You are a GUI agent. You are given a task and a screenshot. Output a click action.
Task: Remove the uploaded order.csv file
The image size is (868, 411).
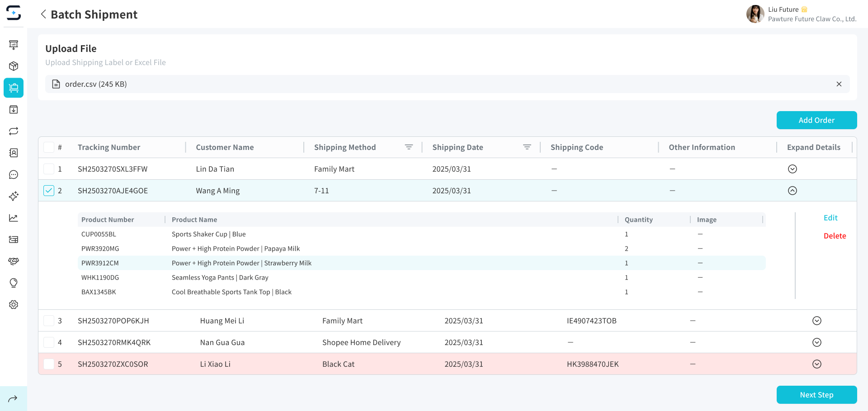[x=839, y=84]
